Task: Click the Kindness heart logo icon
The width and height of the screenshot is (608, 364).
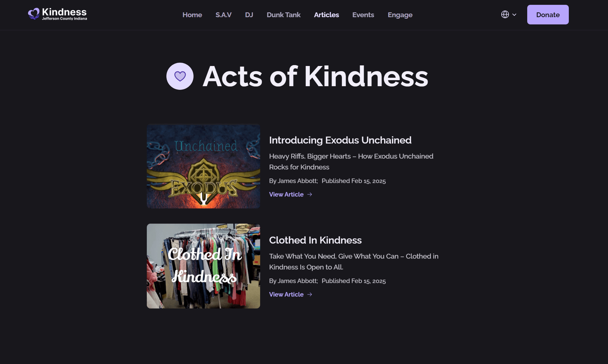Action: click(x=34, y=14)
